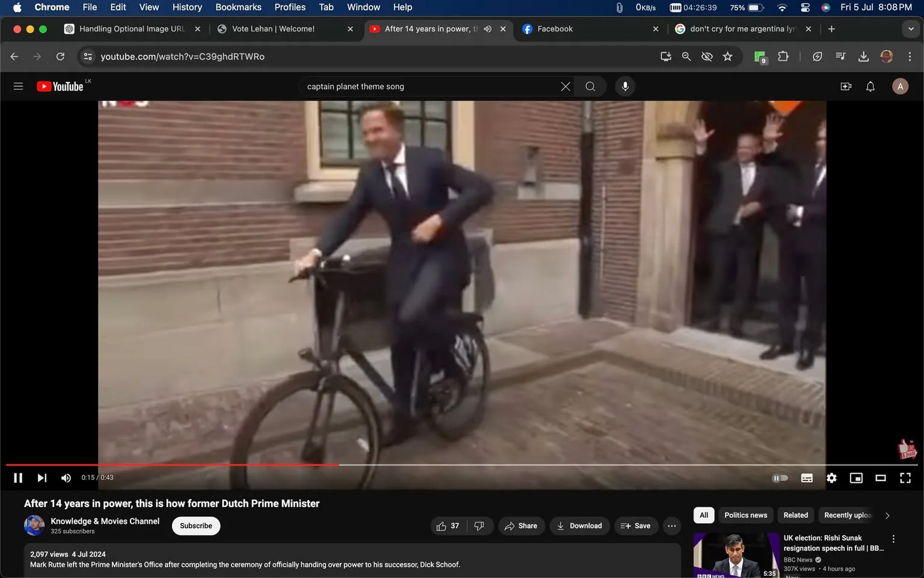924x578 pixels.
Task: Switch the video to theater mode
Action: [881, 477]
